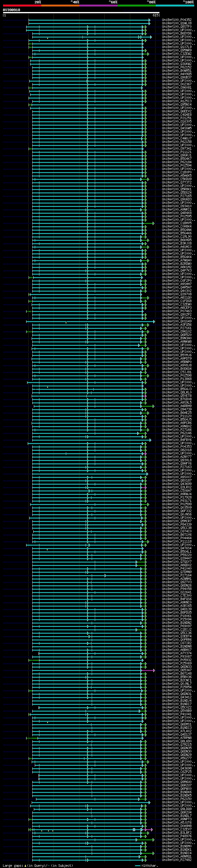Select the UniRef100_A9NKW8 label
Screen dimensions: 197x868
tap(177, 342)
